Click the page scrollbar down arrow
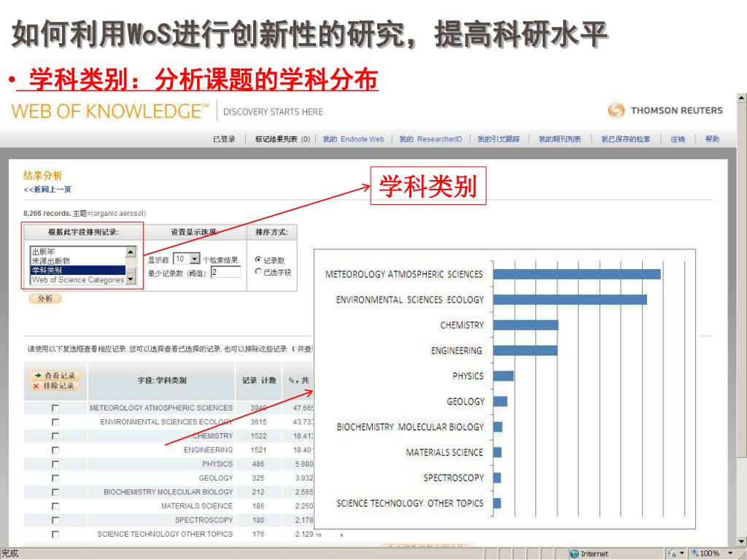The height and width of the screenshot is (560, 747). [x=741, y=542]
